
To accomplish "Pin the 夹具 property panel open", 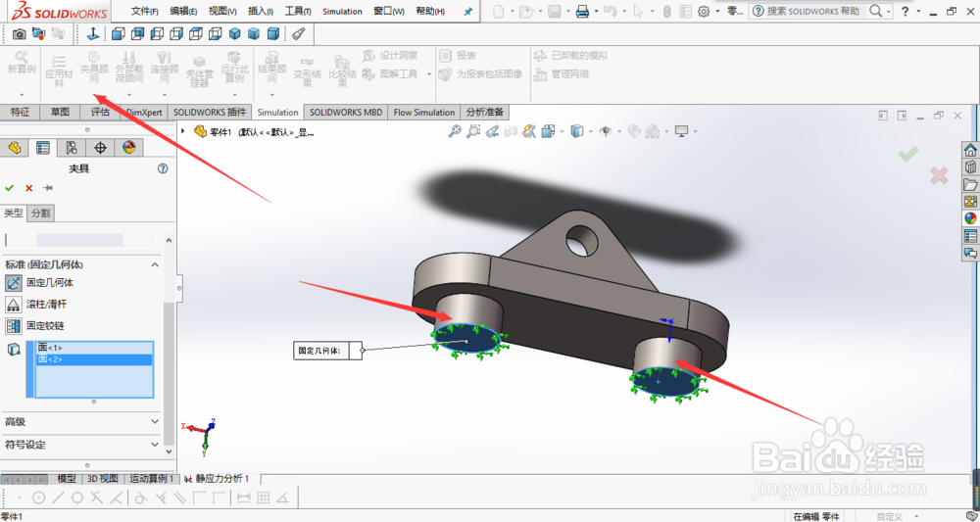I will [x=47, y=188].
